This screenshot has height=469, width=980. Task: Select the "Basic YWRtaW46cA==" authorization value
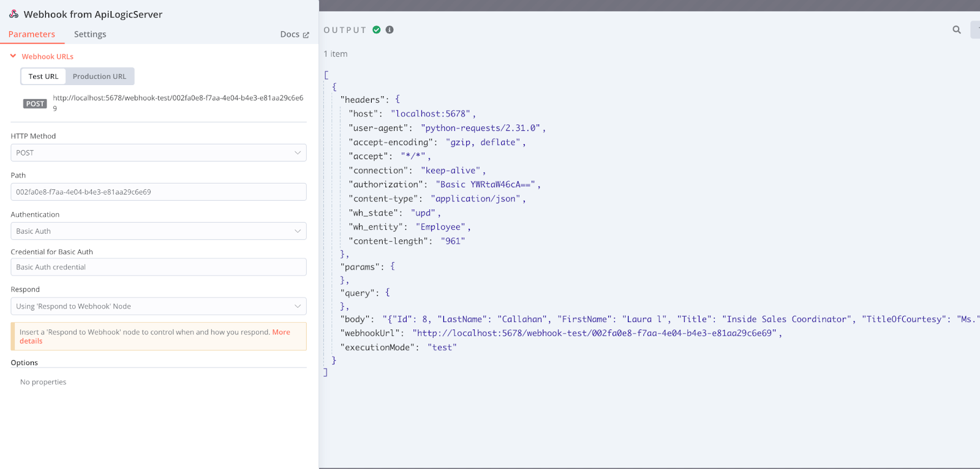486,184
